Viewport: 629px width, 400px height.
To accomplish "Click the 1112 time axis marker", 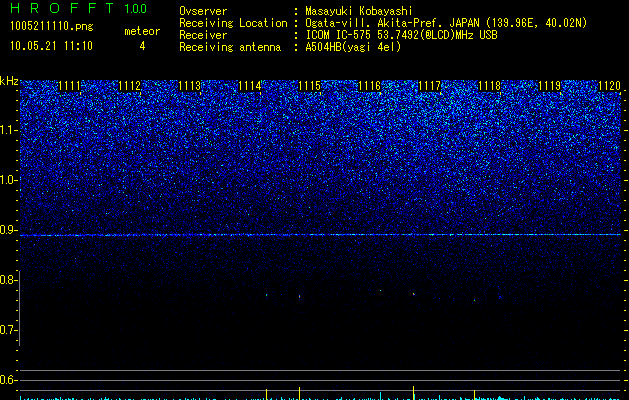I will tap(130, 86).
